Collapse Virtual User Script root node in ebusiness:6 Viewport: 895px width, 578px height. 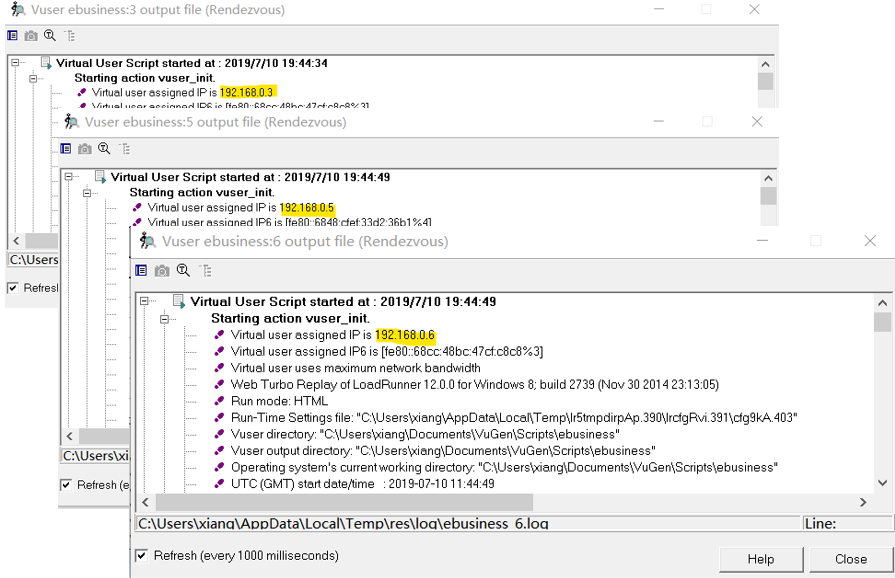[145, 301]
